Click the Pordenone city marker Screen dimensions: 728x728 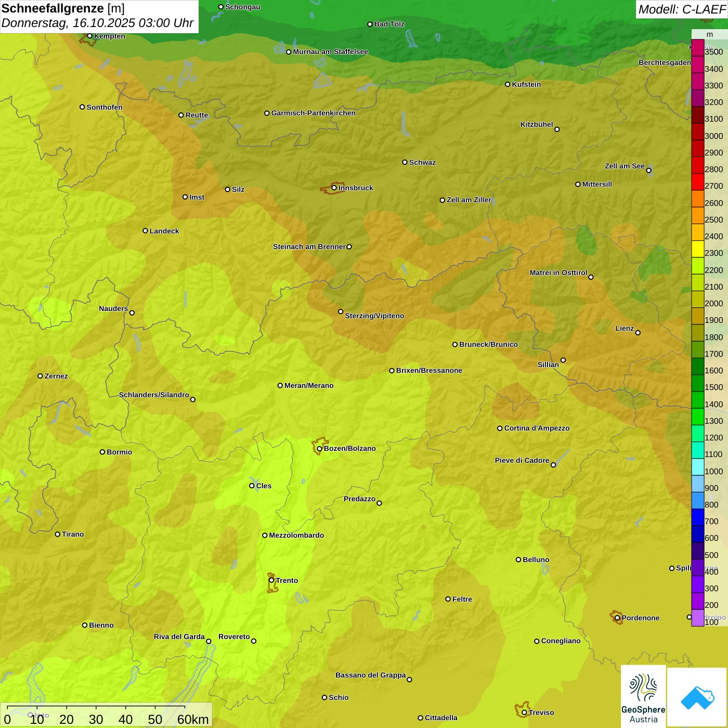pyautogui.click(x=617, y=618)
